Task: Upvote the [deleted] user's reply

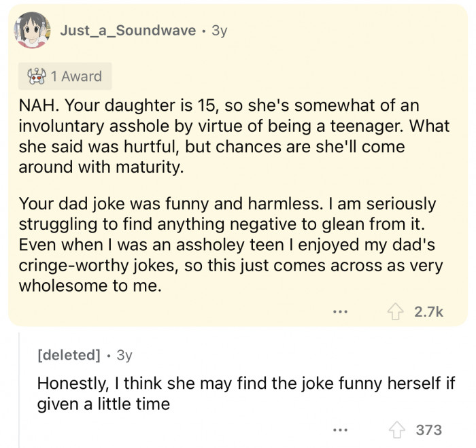Action: [397, 430]
